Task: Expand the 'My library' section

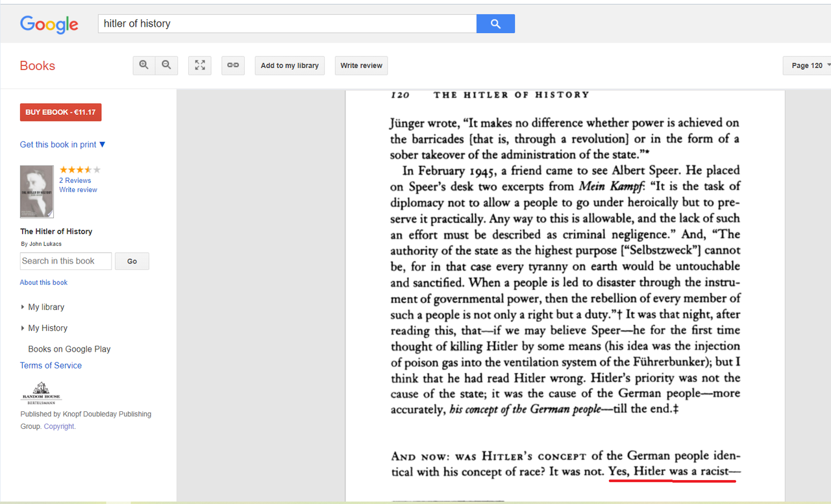Action: click(x=43, y=307)
